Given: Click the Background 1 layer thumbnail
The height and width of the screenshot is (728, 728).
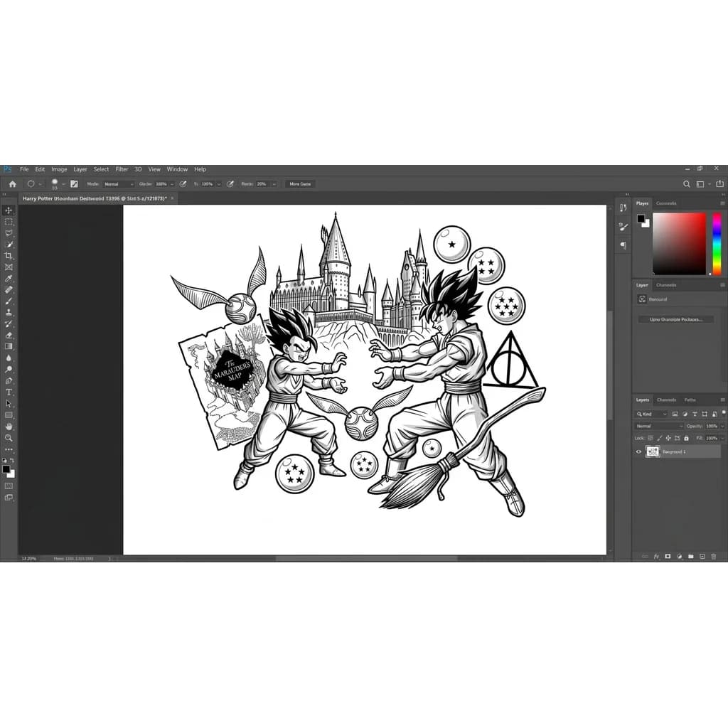Looking at the screenshot, I should [x=653, y=451].
